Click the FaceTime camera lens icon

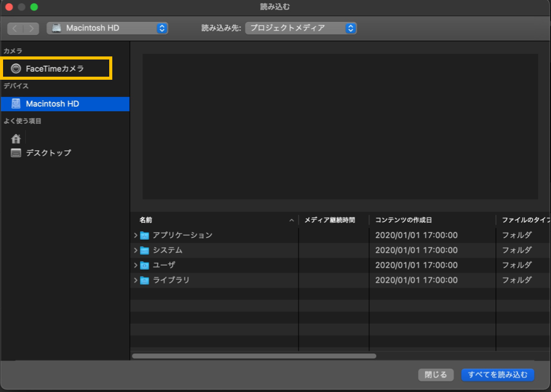[x=16, y=68]
